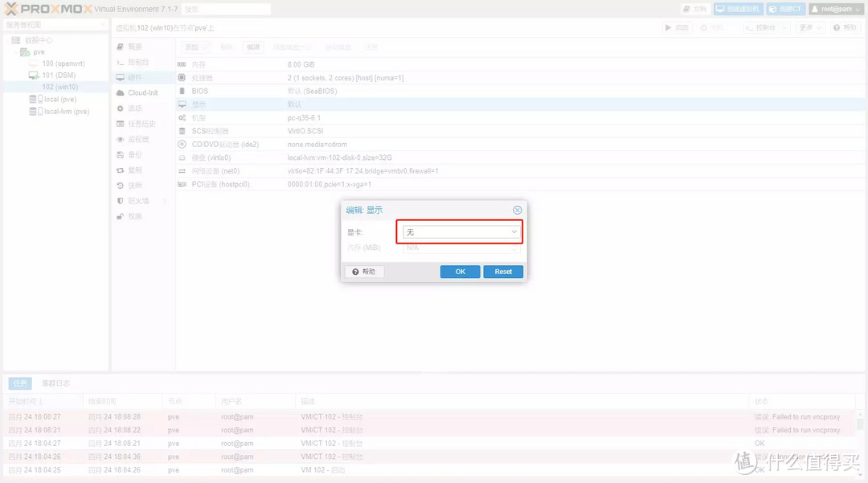Expand the 防火墙 submenu arrow
The height and width of the screenshot is (483, 868).
point(165,201)
